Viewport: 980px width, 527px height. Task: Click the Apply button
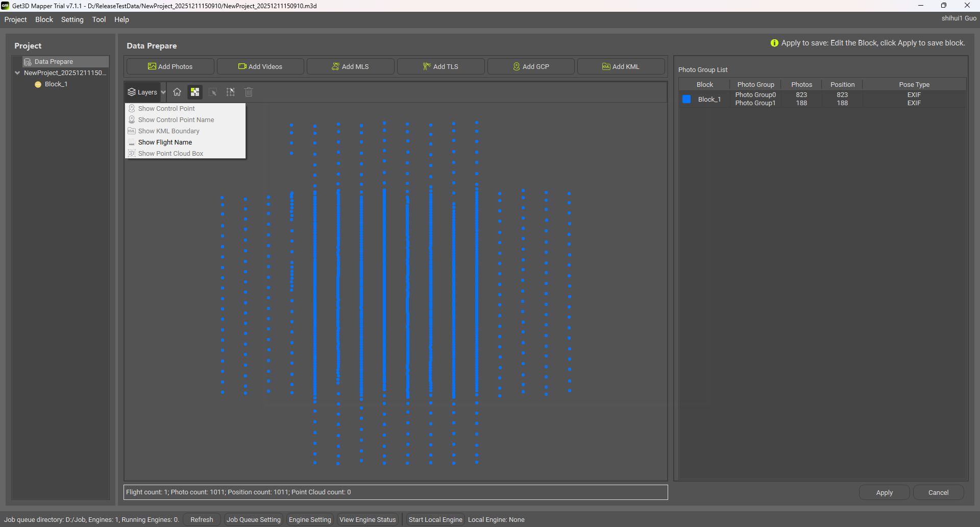884,493
